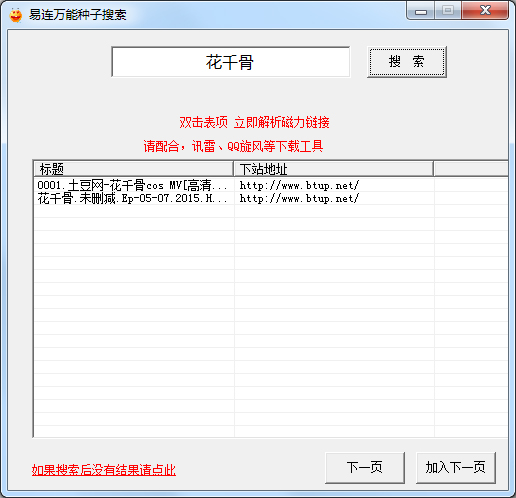The height and width of the screenshot is (498, 516).
Task: Click the divider between 标题 and 下站地址
Action: tap(233, 169)
